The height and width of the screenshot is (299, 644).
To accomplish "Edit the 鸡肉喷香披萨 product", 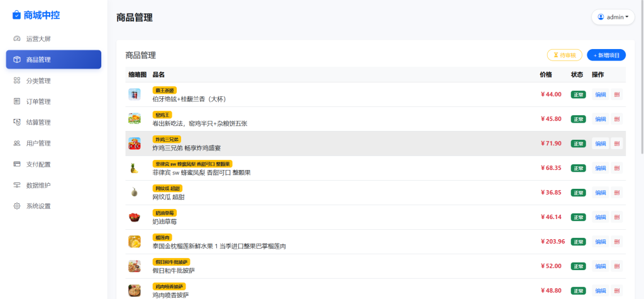I will tap(601, 291).
